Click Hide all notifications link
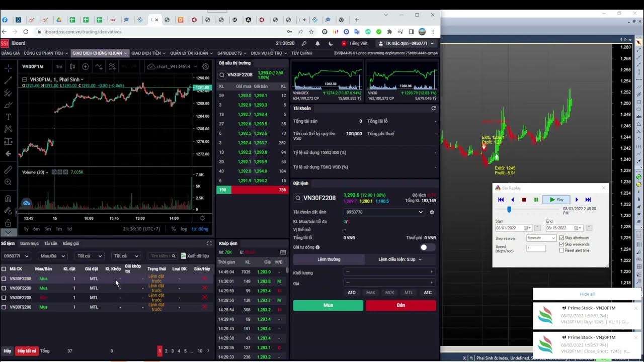Viewport: 644px width, 362px height. (587, 294)
